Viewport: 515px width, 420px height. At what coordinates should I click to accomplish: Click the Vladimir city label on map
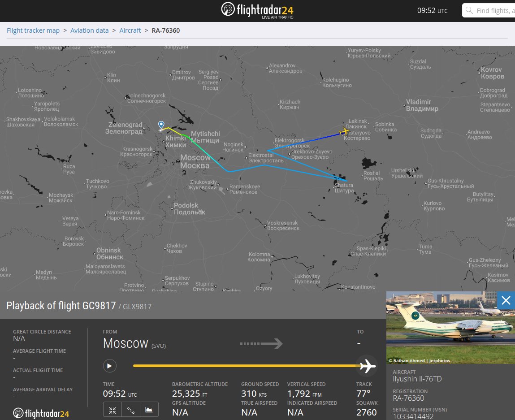422,105
